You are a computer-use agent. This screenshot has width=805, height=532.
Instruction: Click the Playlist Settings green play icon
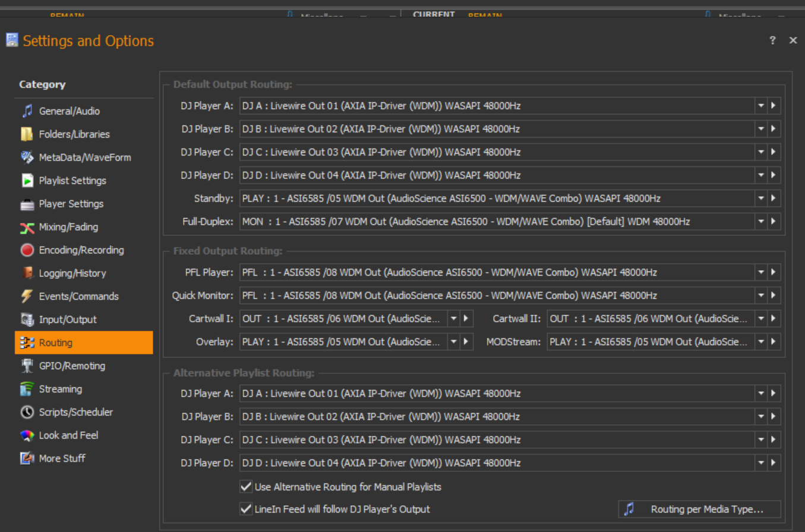coord(27,180)
